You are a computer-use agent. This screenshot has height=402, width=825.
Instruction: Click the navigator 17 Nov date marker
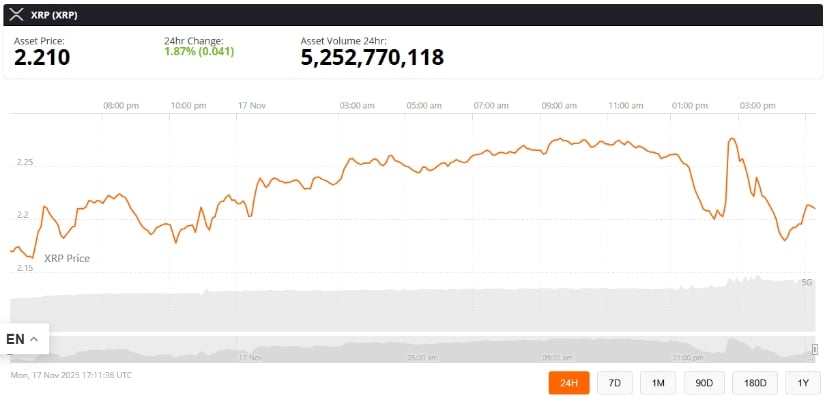coord(250,356)
